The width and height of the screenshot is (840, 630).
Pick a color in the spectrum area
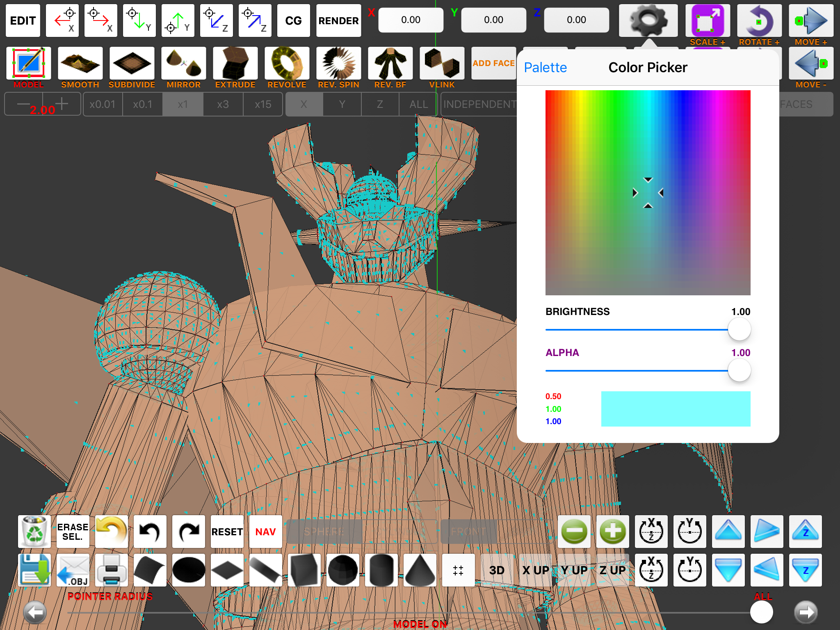(648, 193)
